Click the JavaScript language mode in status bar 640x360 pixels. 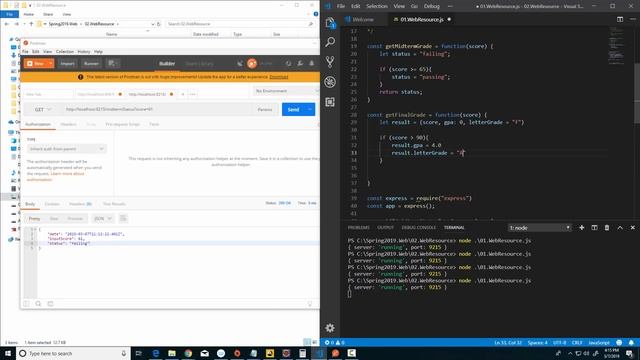click(x=599, y=342)
